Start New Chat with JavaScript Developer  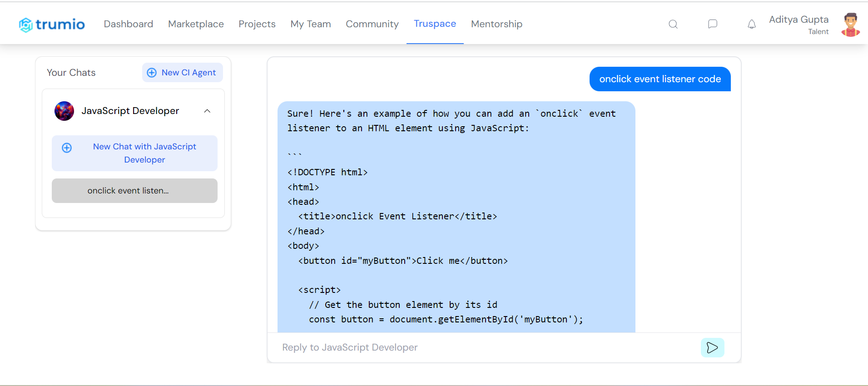pyautogui.click(x=134, y=153)
